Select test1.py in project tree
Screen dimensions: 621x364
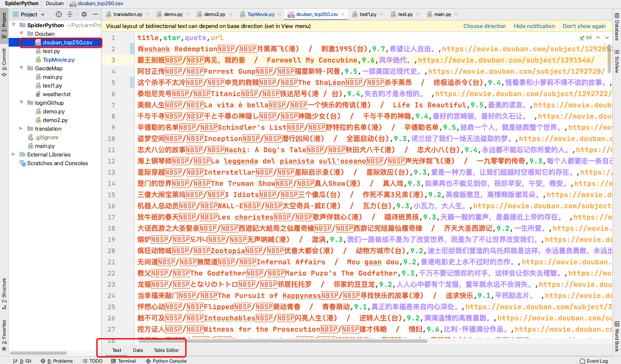pos(52,85)
